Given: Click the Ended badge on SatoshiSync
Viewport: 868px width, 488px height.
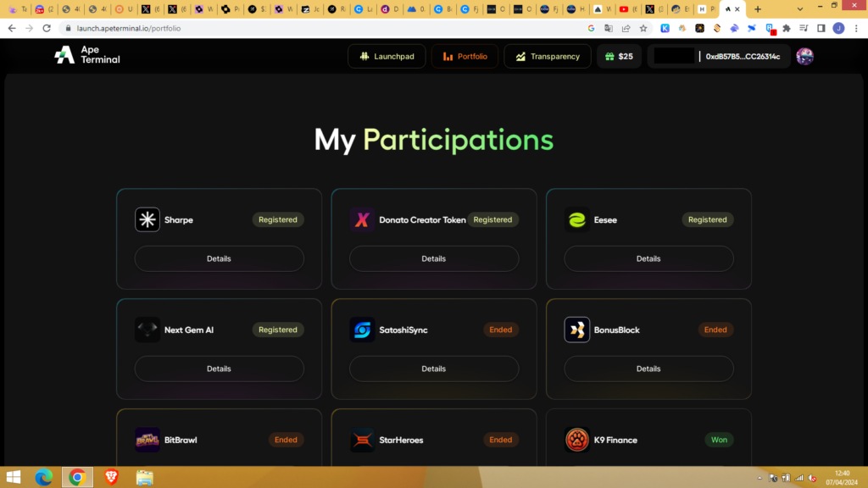Looking at the screenshot, I should (500, 330).
